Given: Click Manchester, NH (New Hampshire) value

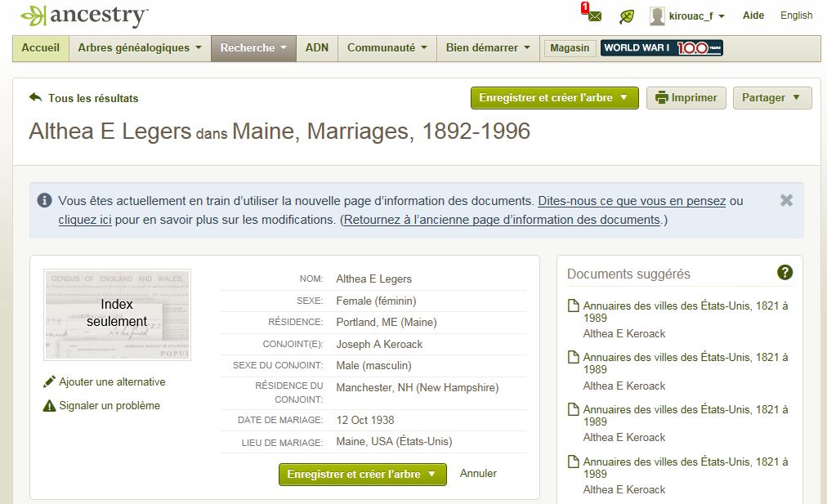Looking at the screenshot, I should click(x=418, y=387).
